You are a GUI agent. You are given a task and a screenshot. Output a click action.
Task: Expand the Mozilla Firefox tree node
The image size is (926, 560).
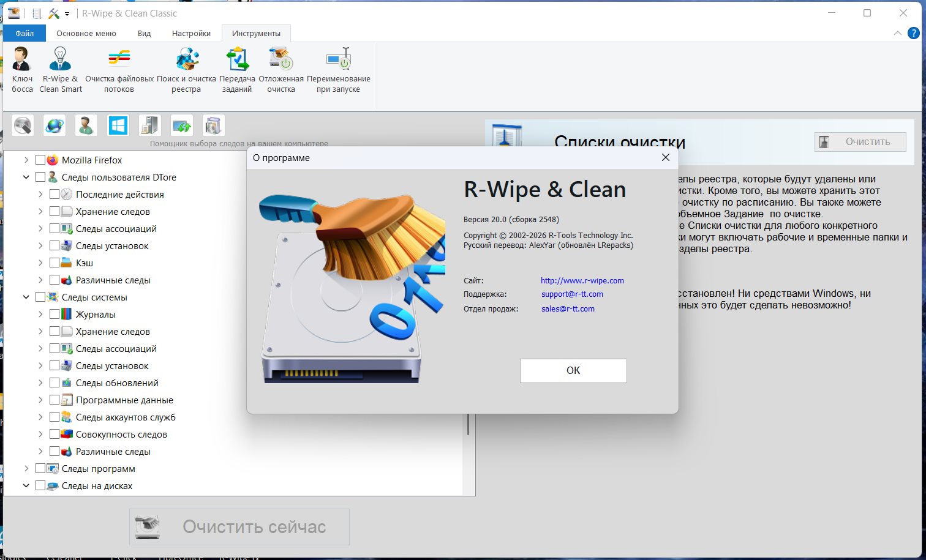click(26, 160)
